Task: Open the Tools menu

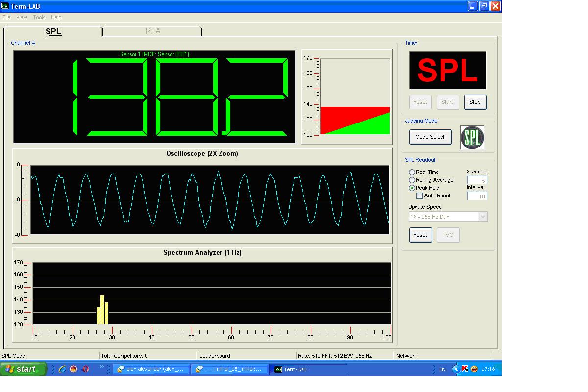Action: (x=39, y=17)
